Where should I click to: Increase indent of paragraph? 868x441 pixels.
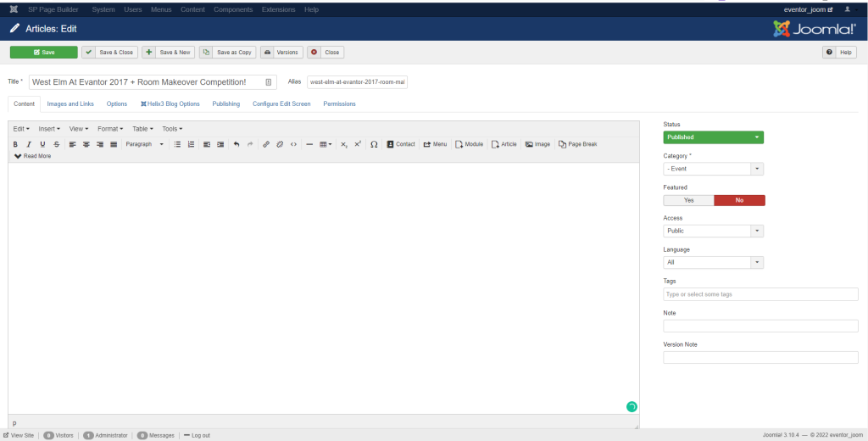tap(220, 144)
